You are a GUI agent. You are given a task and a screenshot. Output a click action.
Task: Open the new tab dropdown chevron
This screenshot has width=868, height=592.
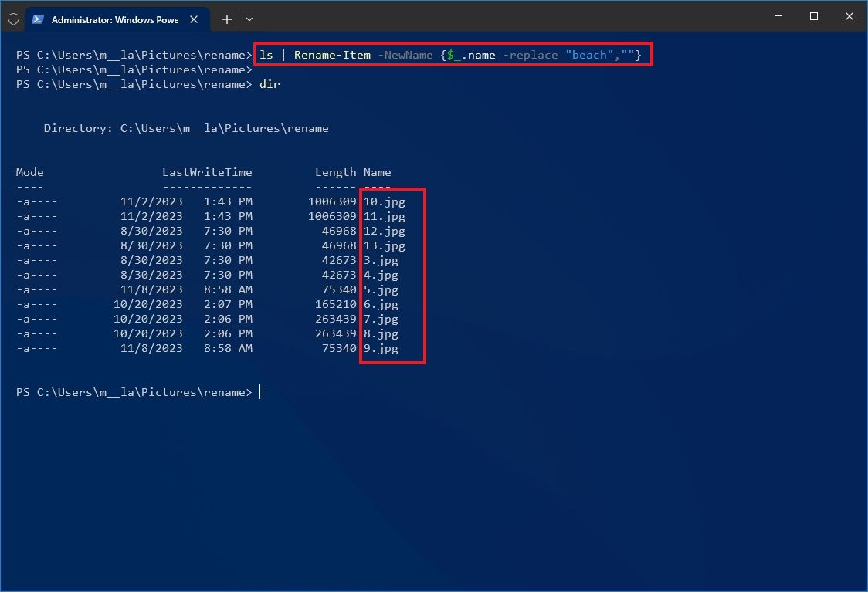(x=249, y=19)
